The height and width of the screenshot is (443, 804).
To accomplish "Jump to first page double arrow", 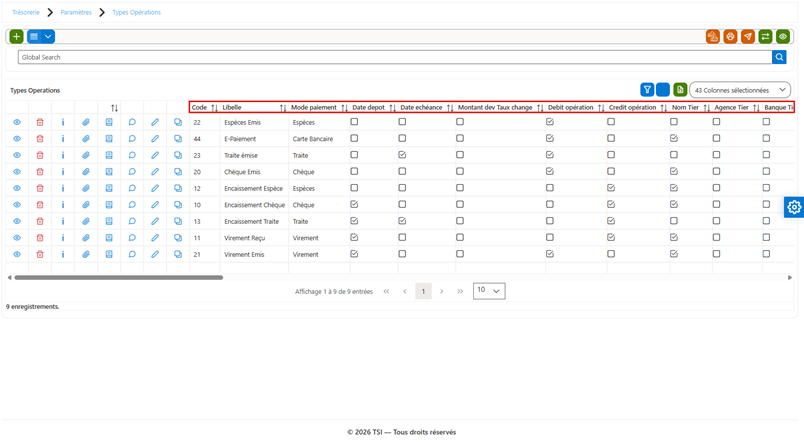I will pyautogui.click(x=386, y=291).
